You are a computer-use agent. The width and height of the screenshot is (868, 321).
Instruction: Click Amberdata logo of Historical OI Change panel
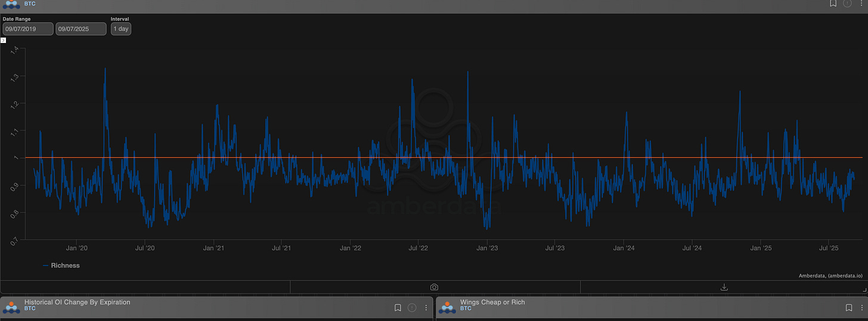(x=12, y=308)
